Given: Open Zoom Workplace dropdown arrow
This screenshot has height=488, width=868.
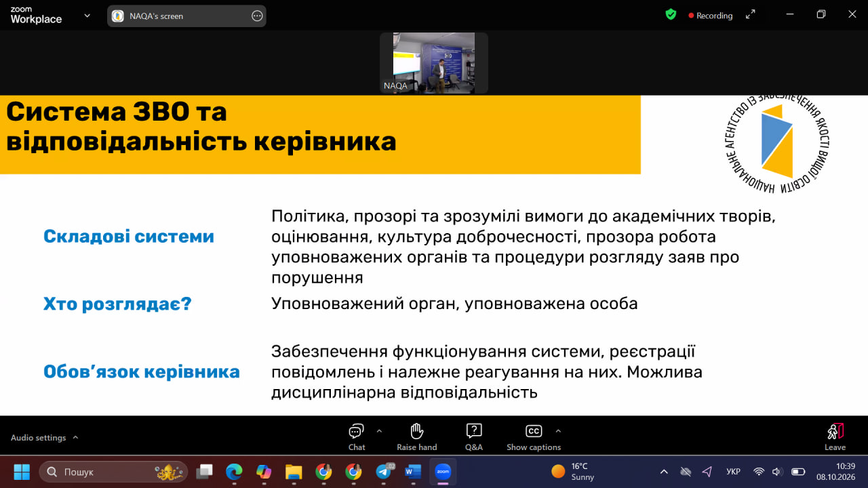Looking at the screenshot, I should click(87, 15).
